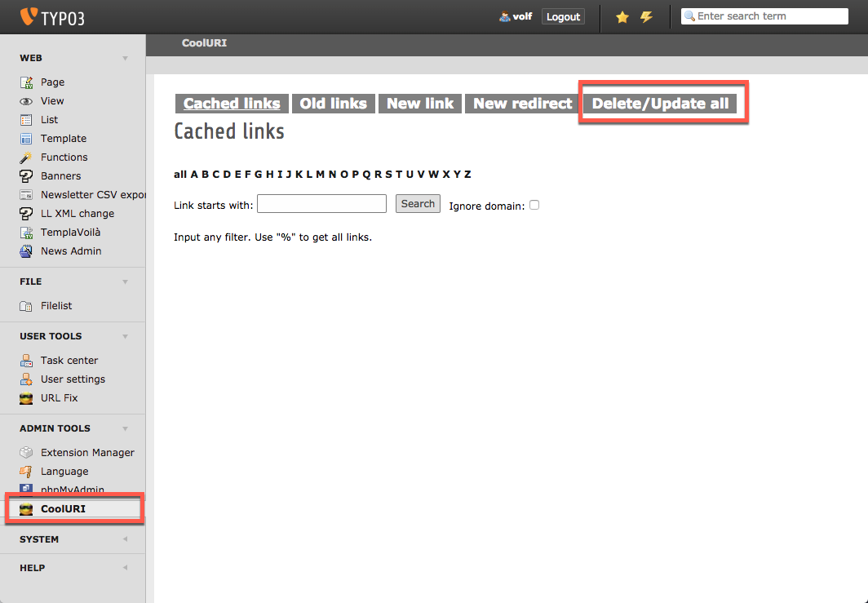Collapse the ADMIN TOOLS group
Viewport: 868px width, 603px height.
(x=125, y=428)
